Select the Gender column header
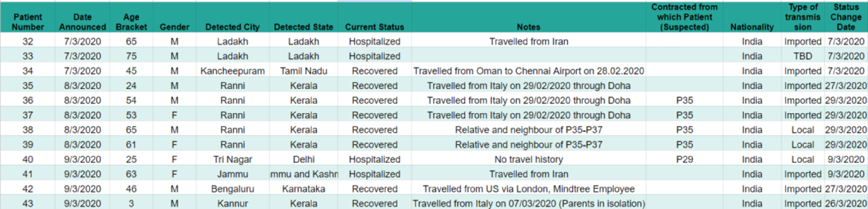The image size is (868, 209). pos(175,27)
